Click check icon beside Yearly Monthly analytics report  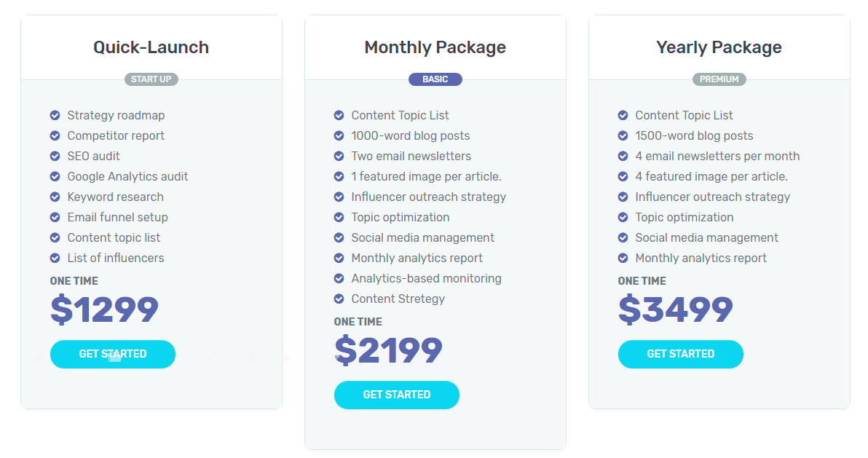pos(623,258)
